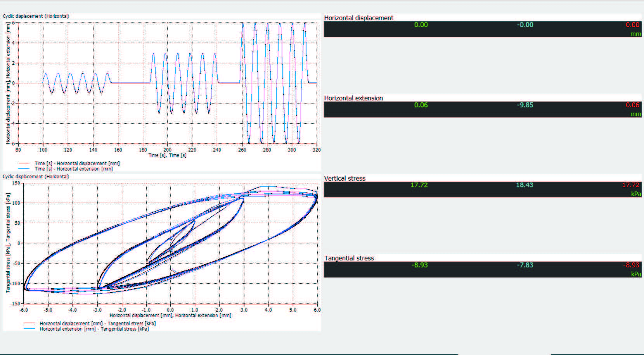Select the Vertical stress readout label

[x=345, y=178]
